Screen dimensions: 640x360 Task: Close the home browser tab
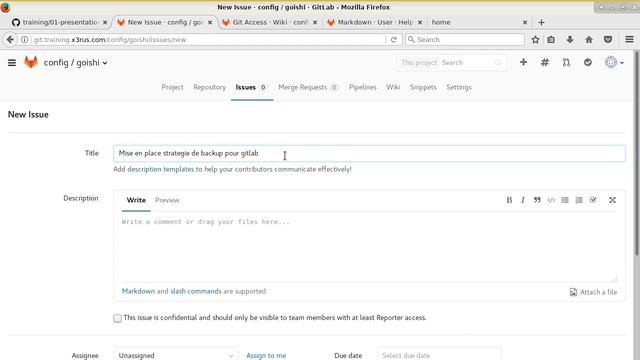(525, 22)
